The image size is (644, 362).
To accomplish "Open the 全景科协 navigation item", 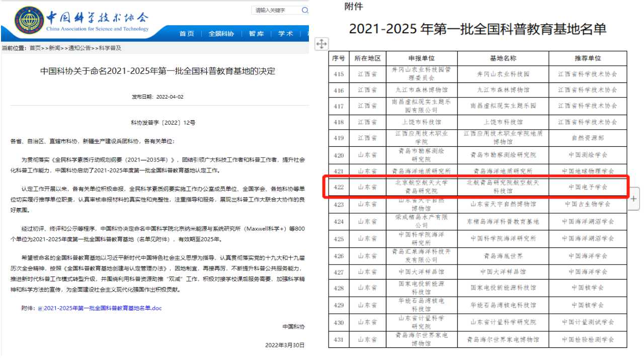I will (x=221, y=34).
